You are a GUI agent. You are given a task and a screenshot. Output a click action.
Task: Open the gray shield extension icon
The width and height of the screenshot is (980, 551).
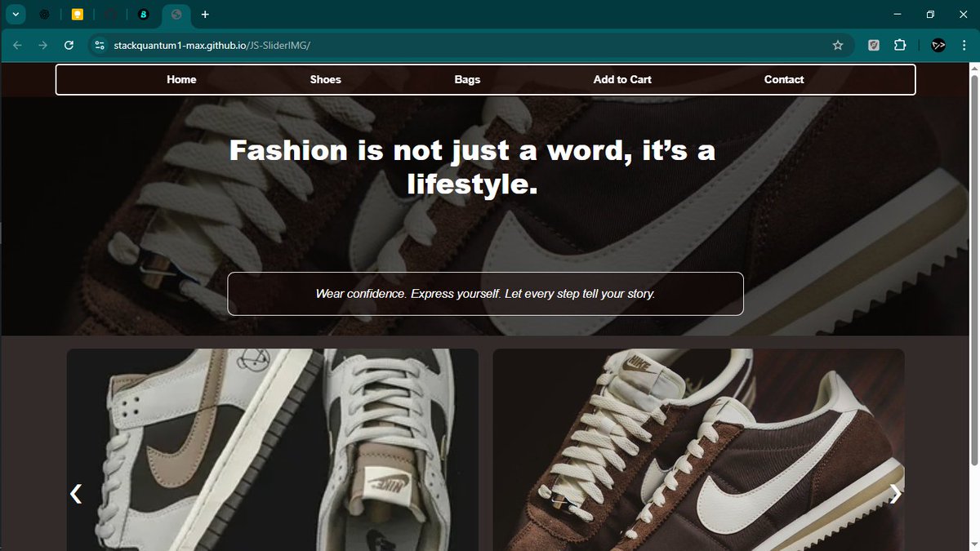coord(874,45)
